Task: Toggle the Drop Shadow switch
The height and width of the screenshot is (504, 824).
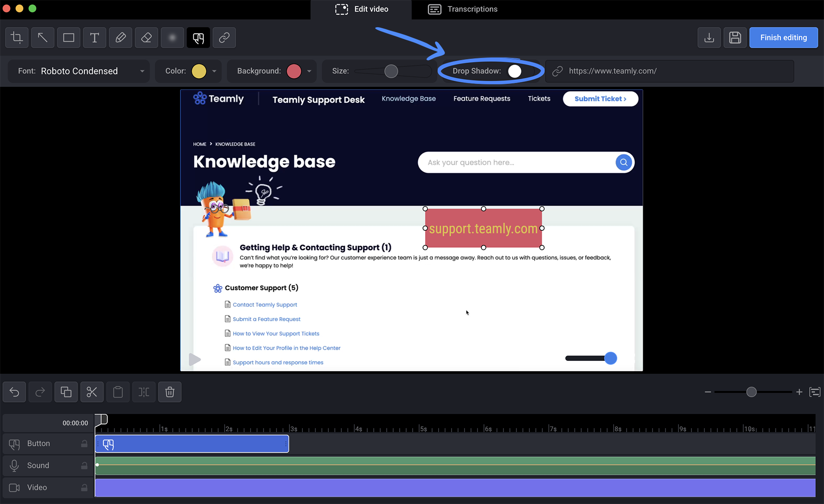Action: point(515,71)
